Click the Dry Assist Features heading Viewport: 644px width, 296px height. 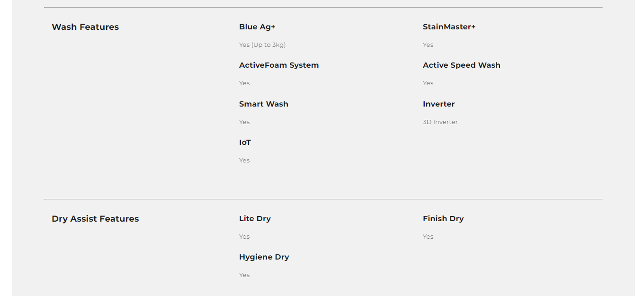coord(95,219)
